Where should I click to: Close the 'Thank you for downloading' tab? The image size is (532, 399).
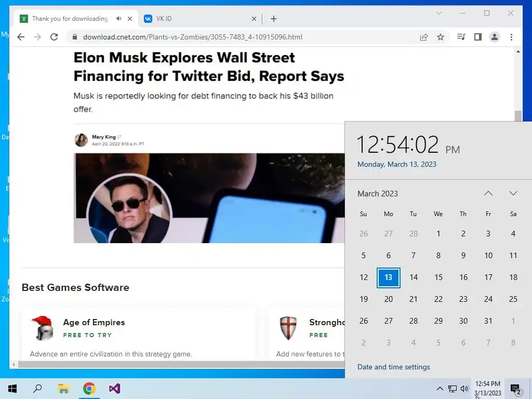(x=129, y=19)
